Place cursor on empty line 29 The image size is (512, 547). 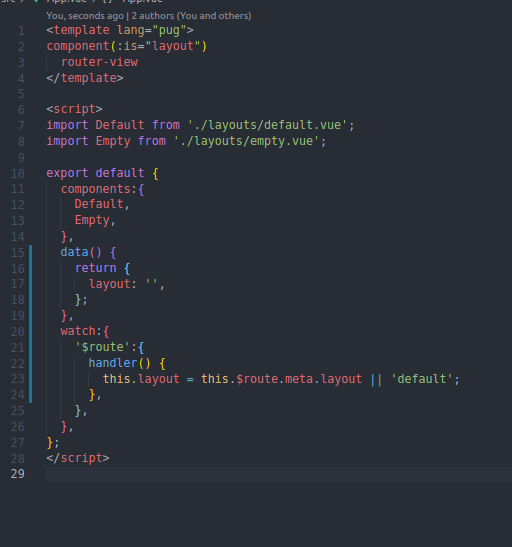(279, 474)
